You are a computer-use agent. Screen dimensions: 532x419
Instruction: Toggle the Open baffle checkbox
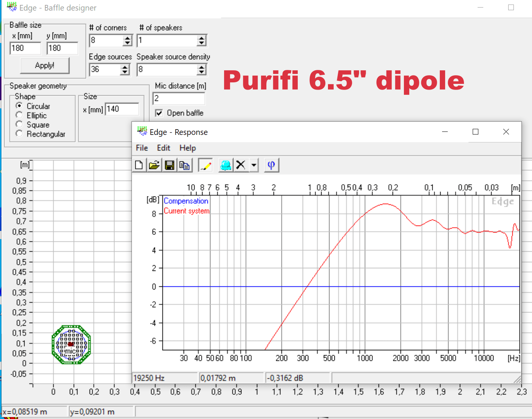[x=159, y=113]
